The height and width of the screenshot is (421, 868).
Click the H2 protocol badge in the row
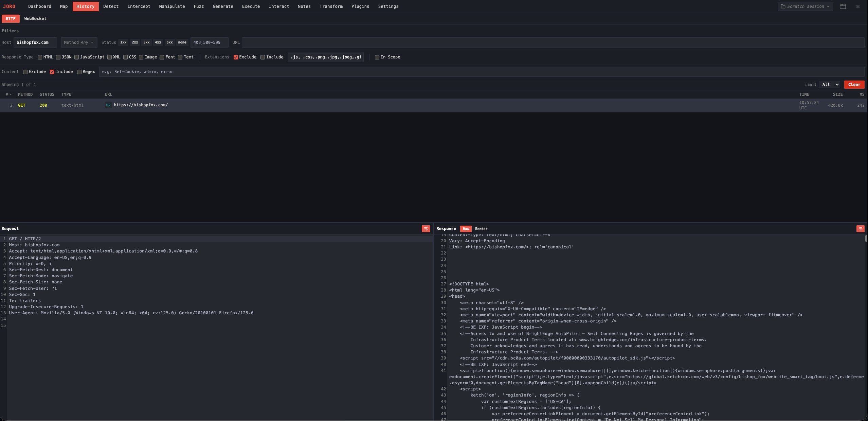pos(108,105)
